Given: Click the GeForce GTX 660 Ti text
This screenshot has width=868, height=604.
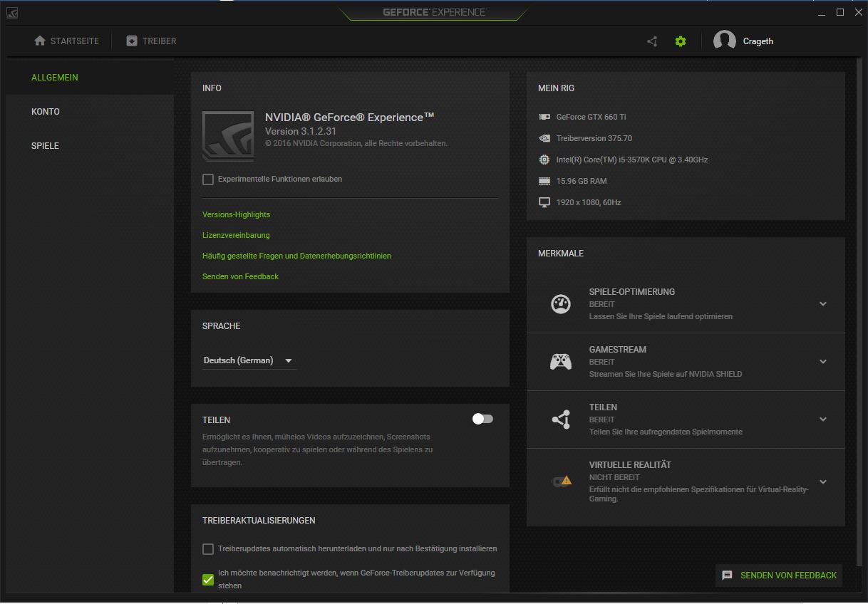Looking at the screenshot, I should click(591, 117).
